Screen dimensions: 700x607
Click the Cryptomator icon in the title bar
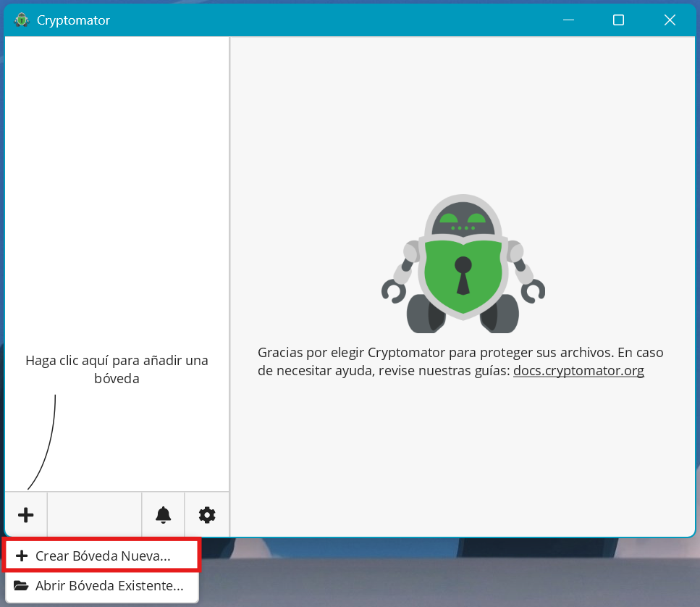tap(22, 20)
